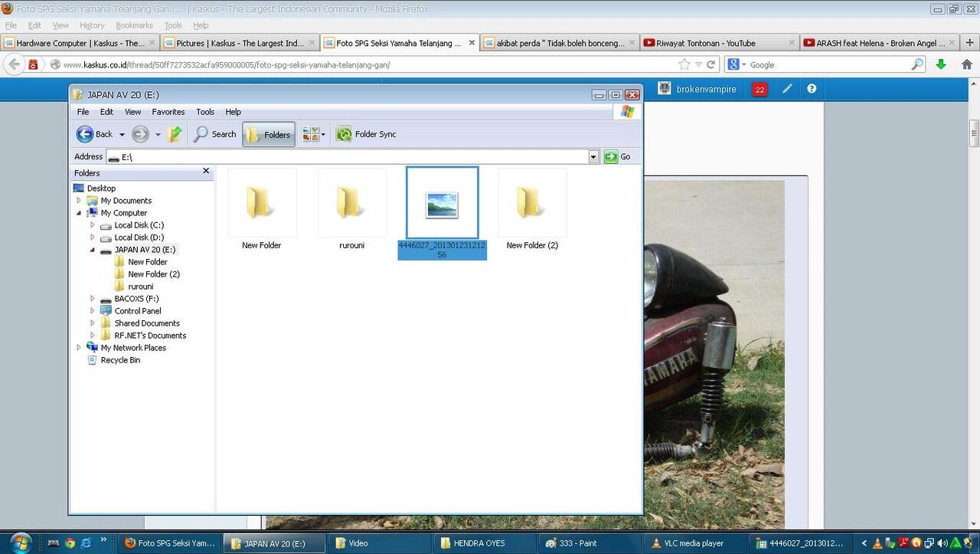980x554 pixels.
Task: Expand Local Disk (D:) node
Action: (x=92, y=238)
